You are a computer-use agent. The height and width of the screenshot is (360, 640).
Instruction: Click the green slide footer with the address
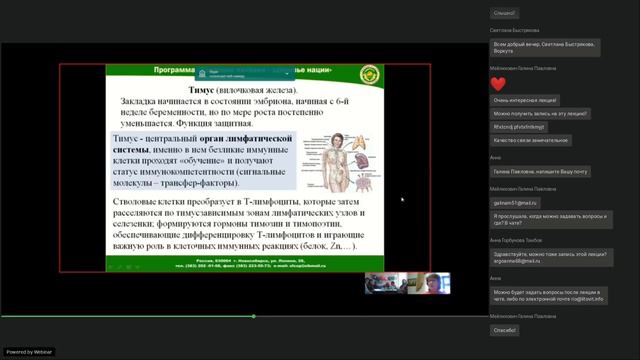point(245,264)
